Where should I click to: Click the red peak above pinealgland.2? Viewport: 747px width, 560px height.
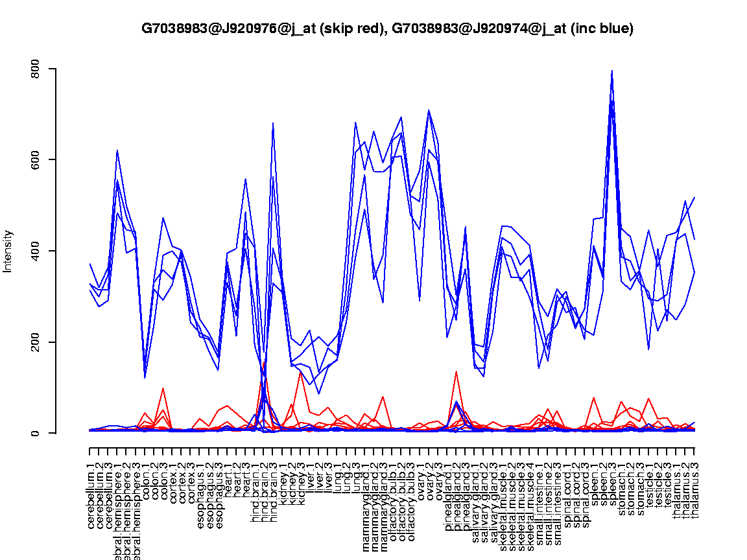coord(456,371)
